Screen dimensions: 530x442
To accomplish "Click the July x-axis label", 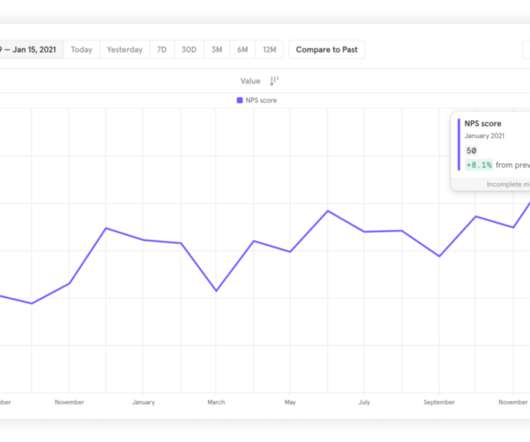I will (x=364, y=402).
